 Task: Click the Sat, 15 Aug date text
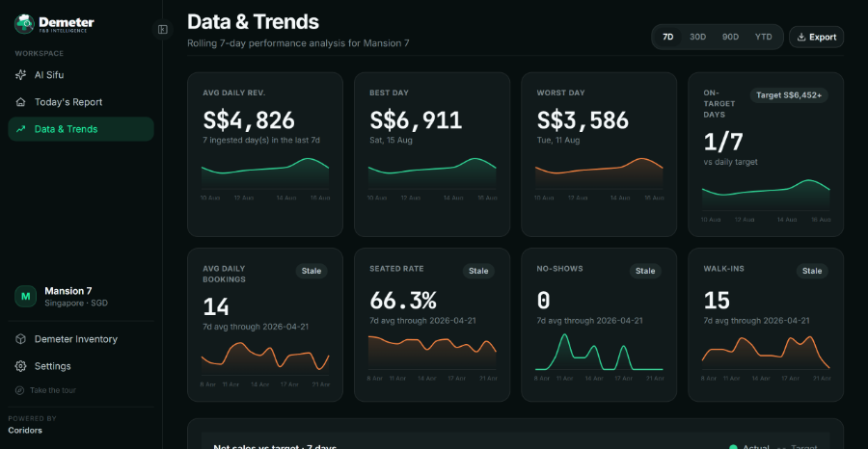pos(391,141)
